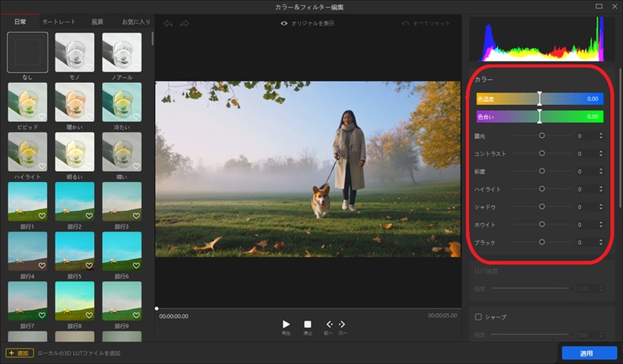Click the 露光 value input field
623x364 pixels.
tap(586, 136)
